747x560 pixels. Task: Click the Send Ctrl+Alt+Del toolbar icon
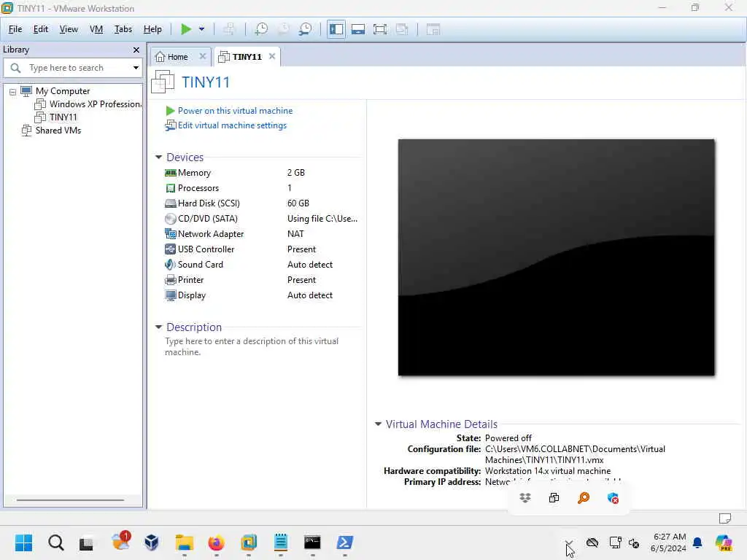point(229,29)
